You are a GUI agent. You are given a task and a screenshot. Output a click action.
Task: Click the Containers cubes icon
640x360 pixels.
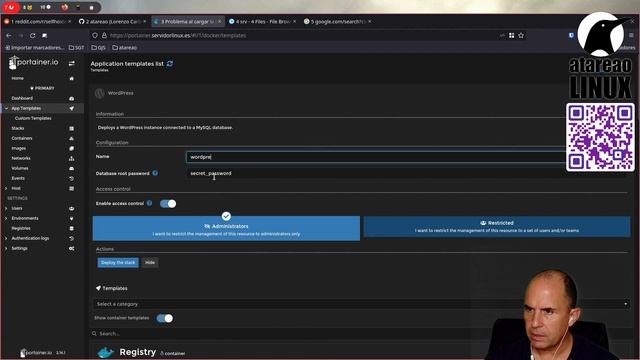(71, 138)
